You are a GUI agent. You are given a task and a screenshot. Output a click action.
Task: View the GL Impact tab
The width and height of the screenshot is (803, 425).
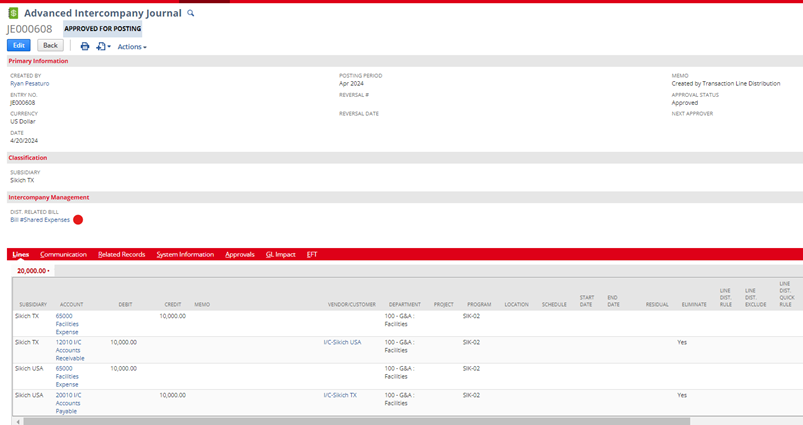pos(280,254)
